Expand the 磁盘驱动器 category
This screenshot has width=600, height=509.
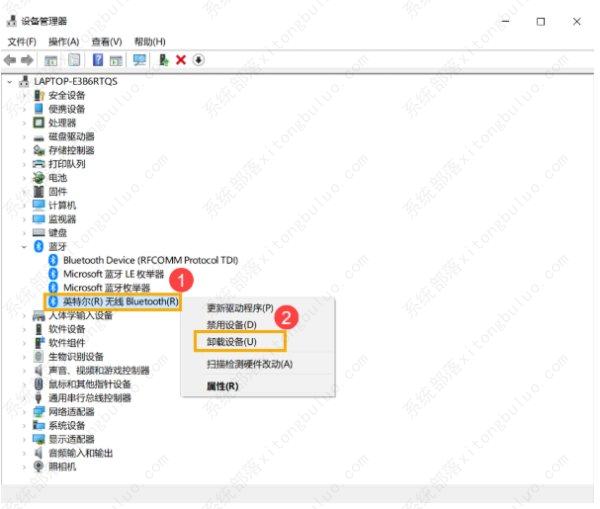coord(24,137)
